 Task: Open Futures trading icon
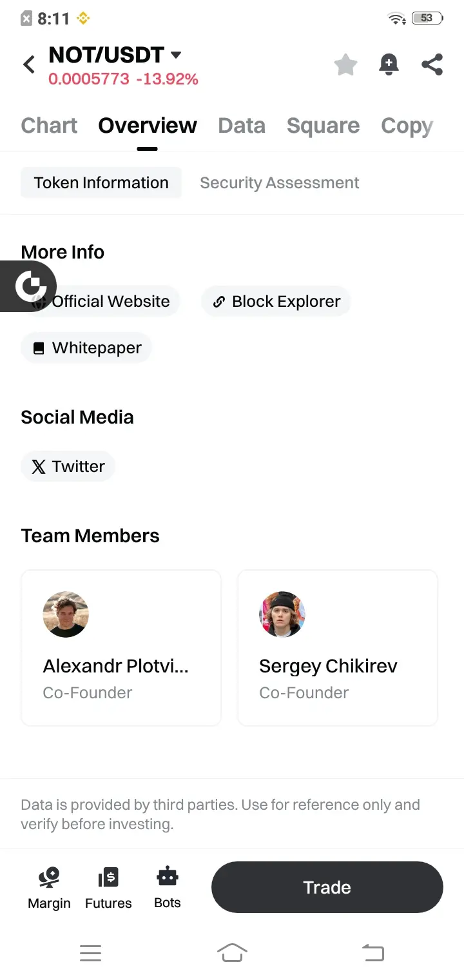[108, 887]
